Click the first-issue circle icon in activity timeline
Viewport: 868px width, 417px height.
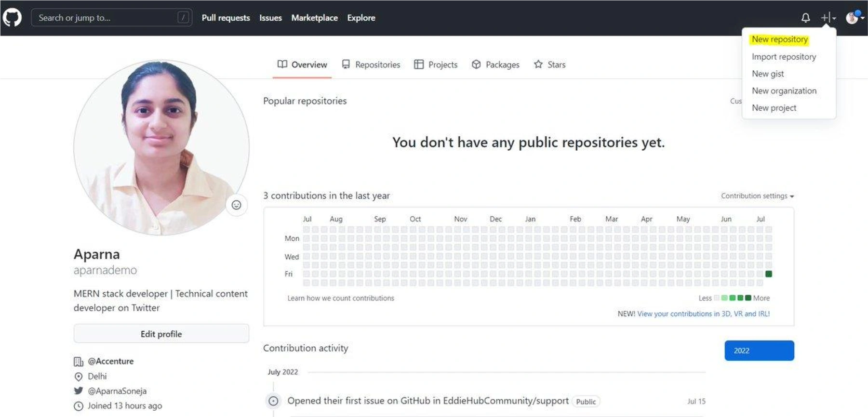[273, 401]
